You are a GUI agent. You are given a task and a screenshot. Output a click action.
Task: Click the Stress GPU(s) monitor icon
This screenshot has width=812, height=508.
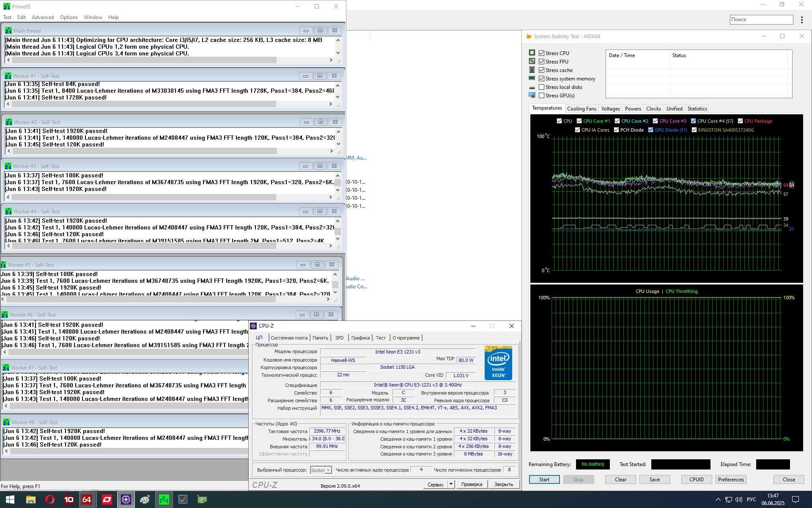[x=532, y=95]
